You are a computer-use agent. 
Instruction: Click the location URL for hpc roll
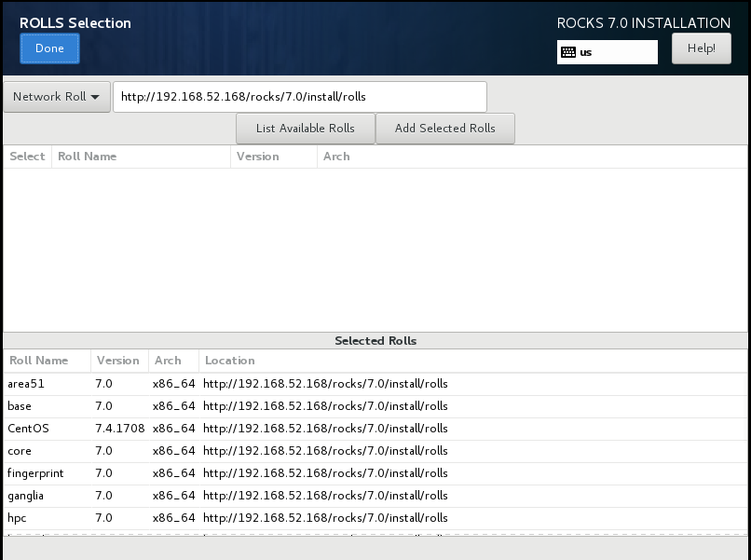pyautogui.click(x=325, y=518)
